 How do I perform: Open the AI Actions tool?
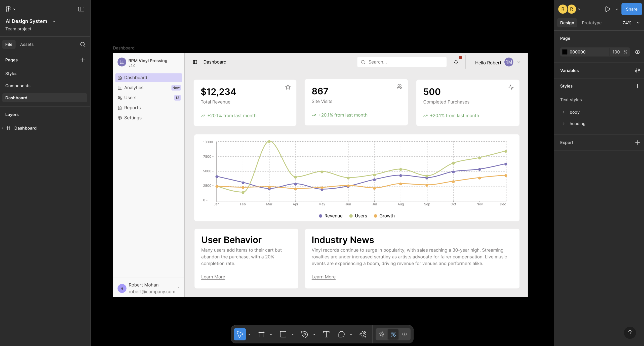[x=363, y=334]
